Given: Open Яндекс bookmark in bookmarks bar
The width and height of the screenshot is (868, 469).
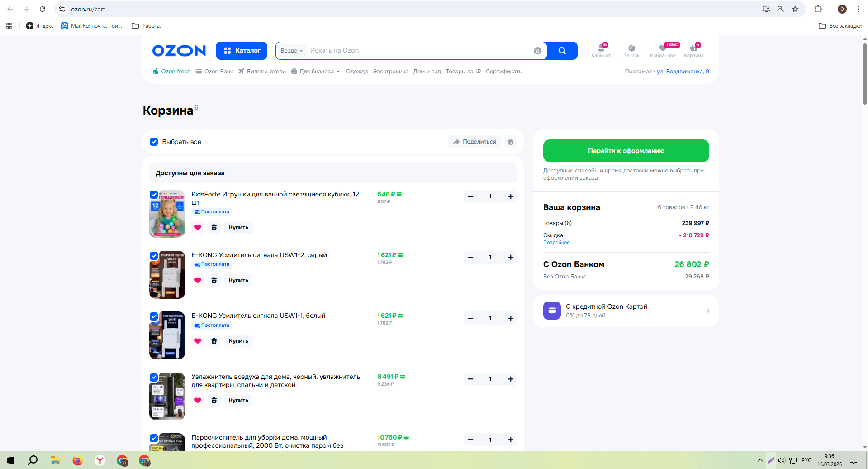Looking at the screenshot, I should pos(40,26).
